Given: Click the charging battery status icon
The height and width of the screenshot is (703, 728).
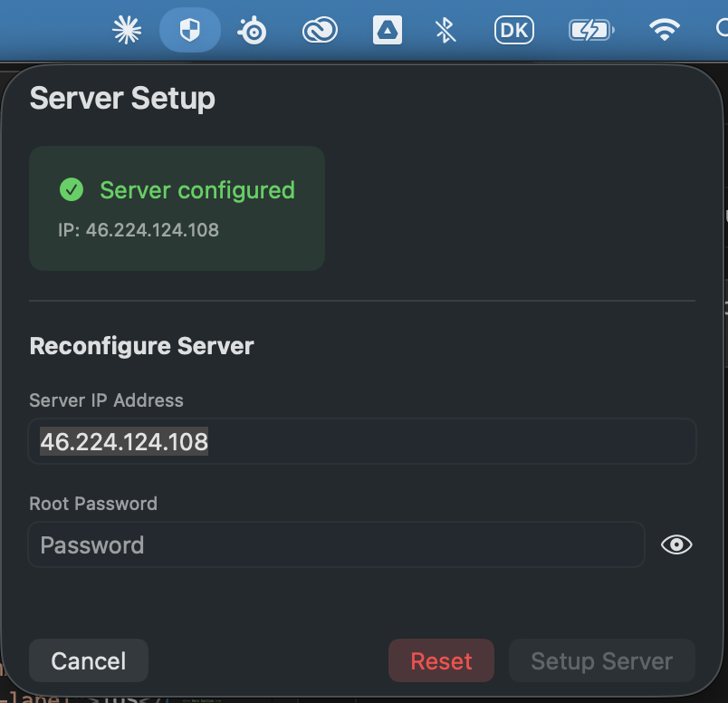Looking at the screenshot, I should pyautogui.click(x=590, y=29).
